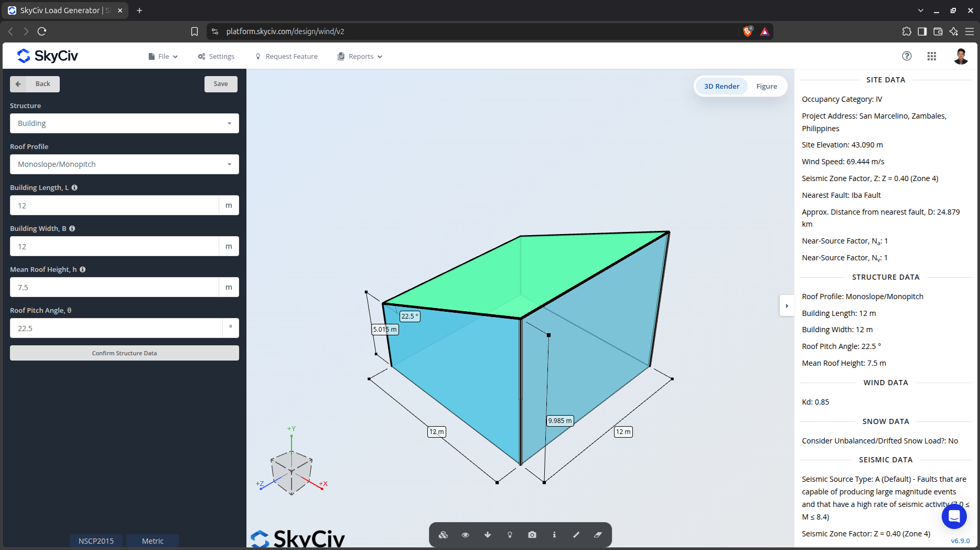Select the eraser tool in viewer toolbar
Image resolution: width=980 pixels, height=550 pixels.
pyautogui.click(x=598, y=535)
